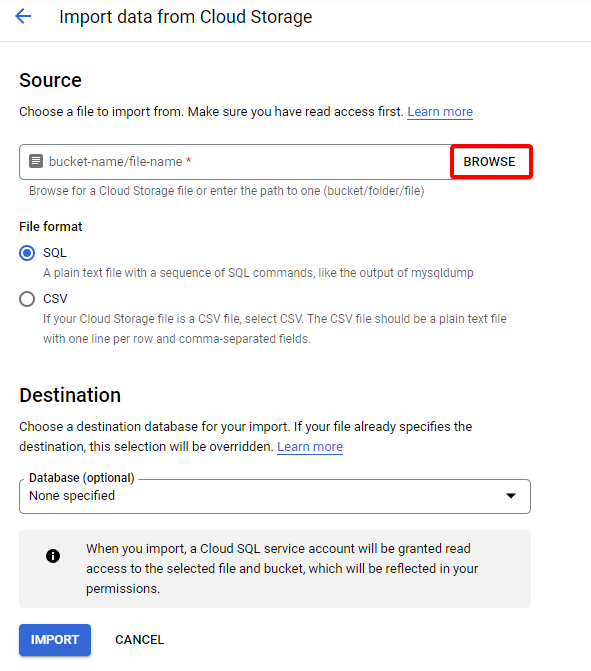Click the file icon in path field
Image resolution: width=591 pixels, height=671 pixels.
pyautogui.click(x=36, y=161)
